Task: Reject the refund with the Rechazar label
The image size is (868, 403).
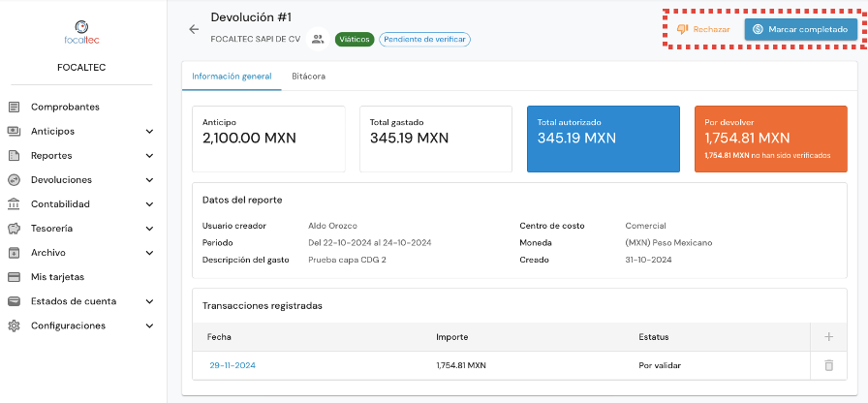Action: [711, 29]
